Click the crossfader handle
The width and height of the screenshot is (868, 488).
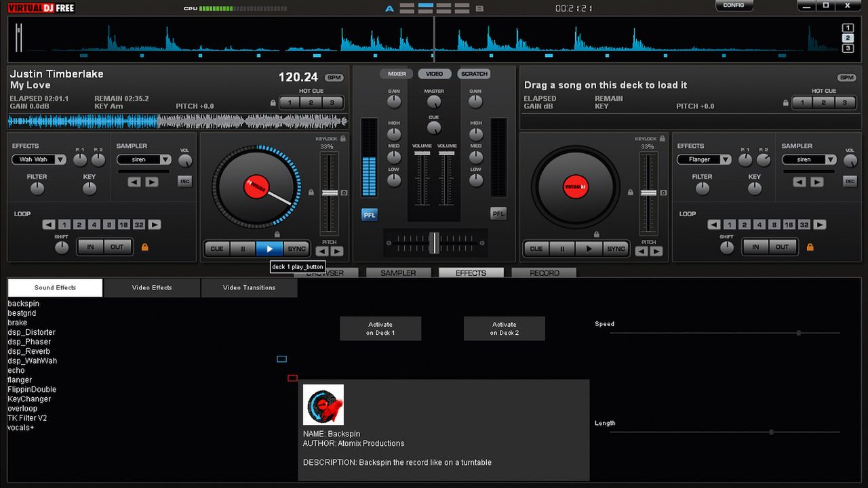point(434,242)
